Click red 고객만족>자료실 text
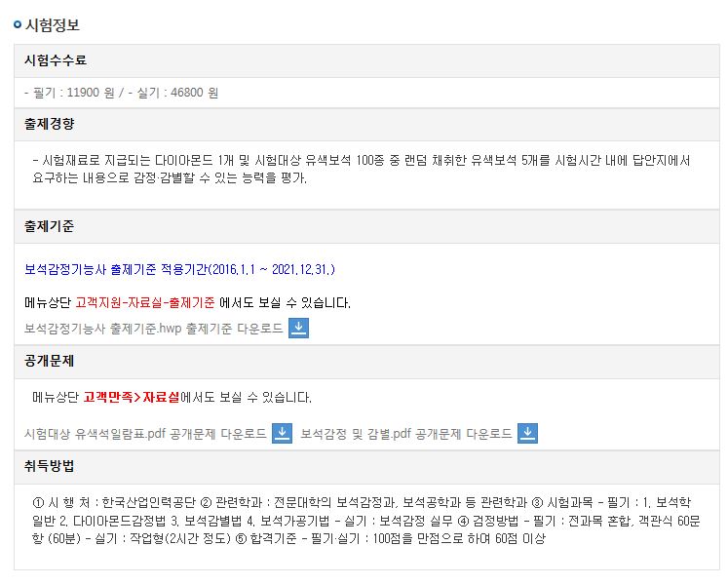The image size is (728, 585). coord(132,397)
